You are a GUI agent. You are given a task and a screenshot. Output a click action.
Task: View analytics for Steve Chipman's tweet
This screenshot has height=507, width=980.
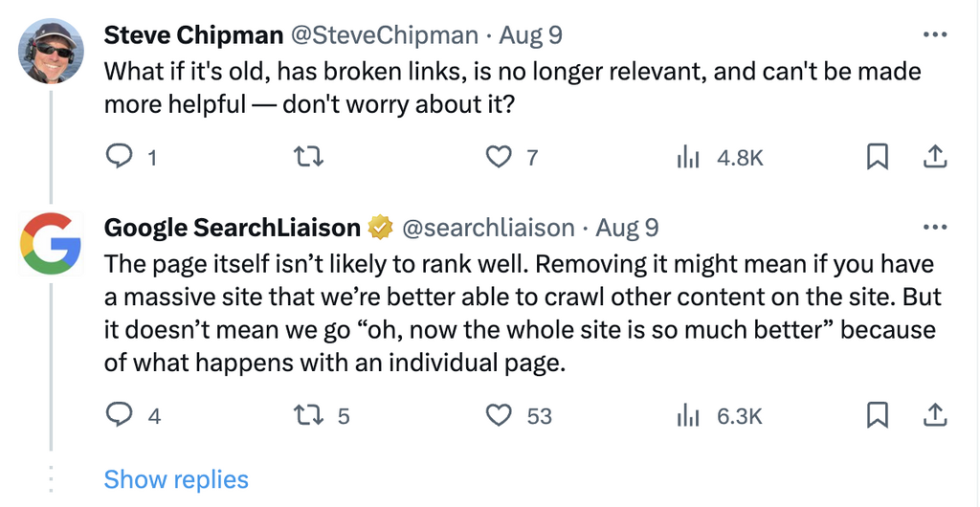tap(689, 157)
